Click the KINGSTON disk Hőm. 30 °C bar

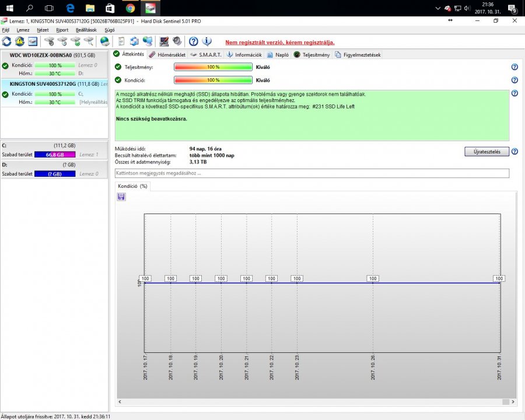[x=55, y=102]
